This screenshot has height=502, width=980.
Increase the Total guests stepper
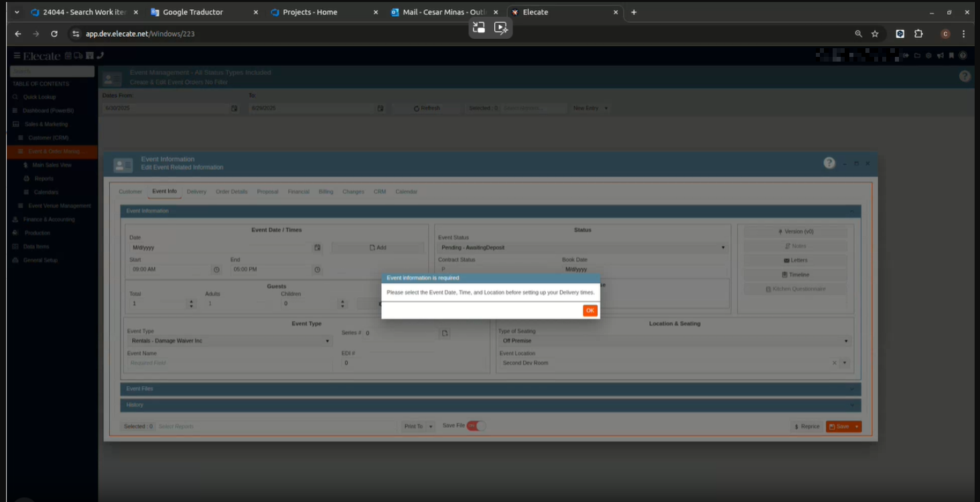(192, 301)
